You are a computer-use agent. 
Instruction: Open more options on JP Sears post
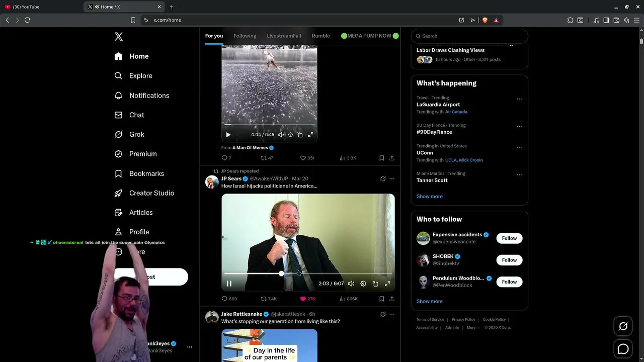[x=392, y=179]
